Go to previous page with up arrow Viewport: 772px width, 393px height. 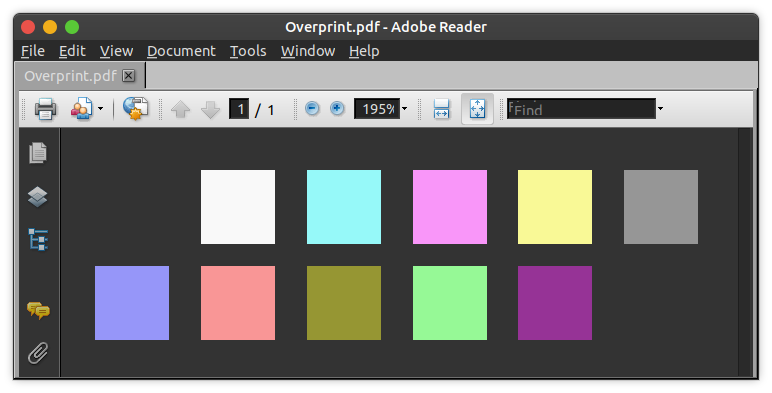pyautogui.click(x=180, y=109)
